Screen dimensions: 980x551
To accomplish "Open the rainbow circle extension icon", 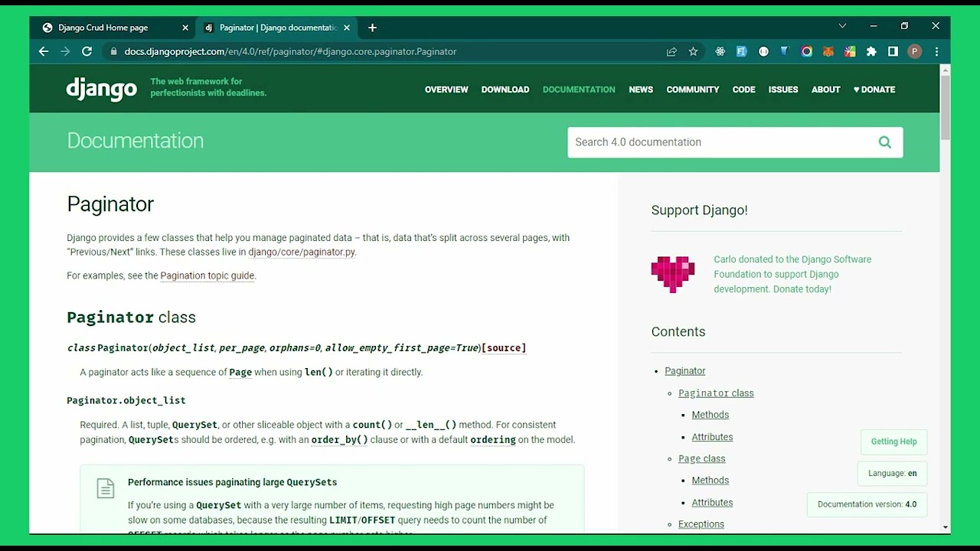I will pos(806,51).
